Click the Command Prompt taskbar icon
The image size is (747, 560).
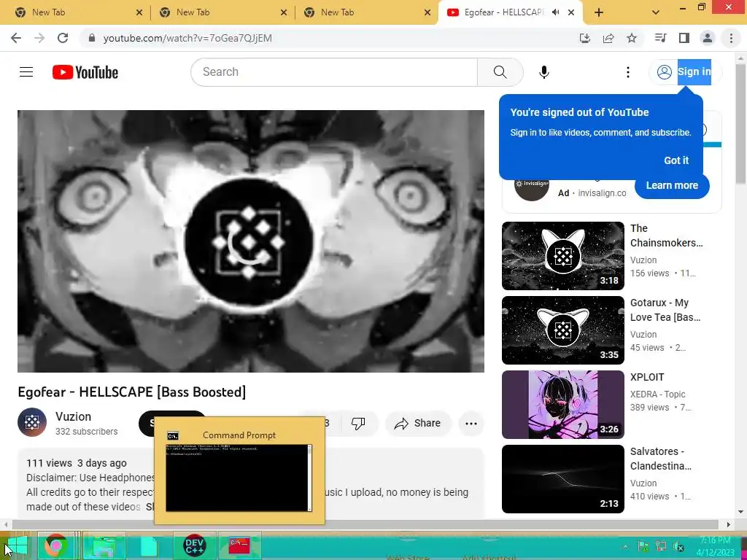pyautogui.click(x=239, y=545)
